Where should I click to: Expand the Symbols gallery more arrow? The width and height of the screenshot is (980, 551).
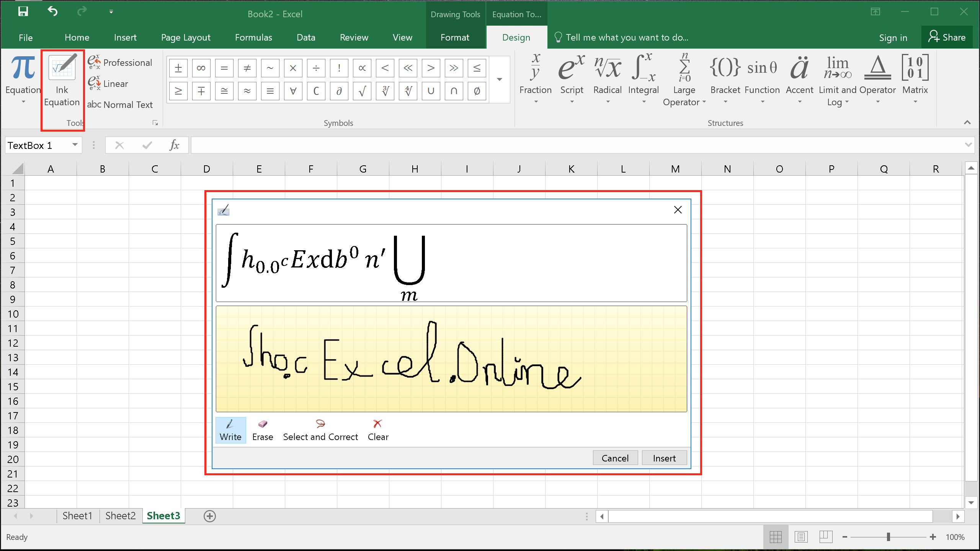(x=500, y=80)
